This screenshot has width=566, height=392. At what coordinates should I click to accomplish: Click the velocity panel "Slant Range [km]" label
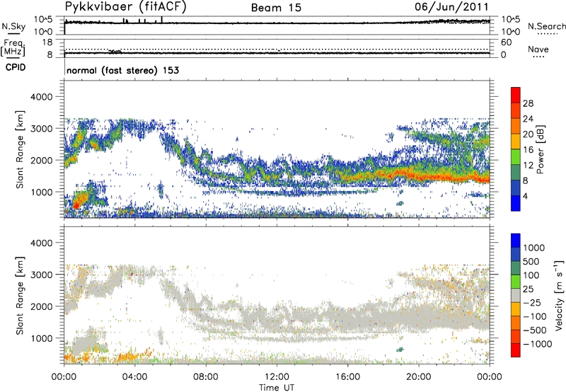click(20, 296)
